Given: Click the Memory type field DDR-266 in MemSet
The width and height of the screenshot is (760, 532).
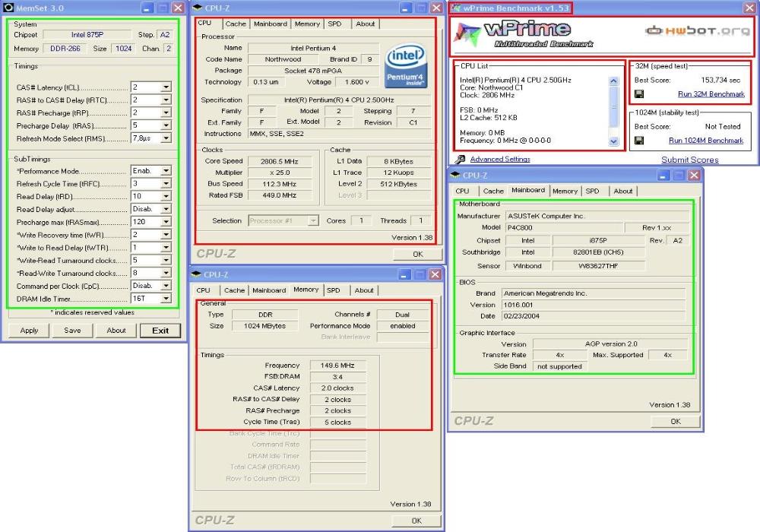Looking at the screenshot, I should [65, 49].
